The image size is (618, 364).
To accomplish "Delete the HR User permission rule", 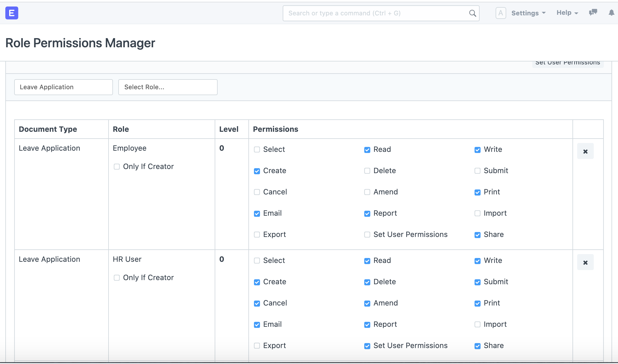I will click(x=585, y=262).
